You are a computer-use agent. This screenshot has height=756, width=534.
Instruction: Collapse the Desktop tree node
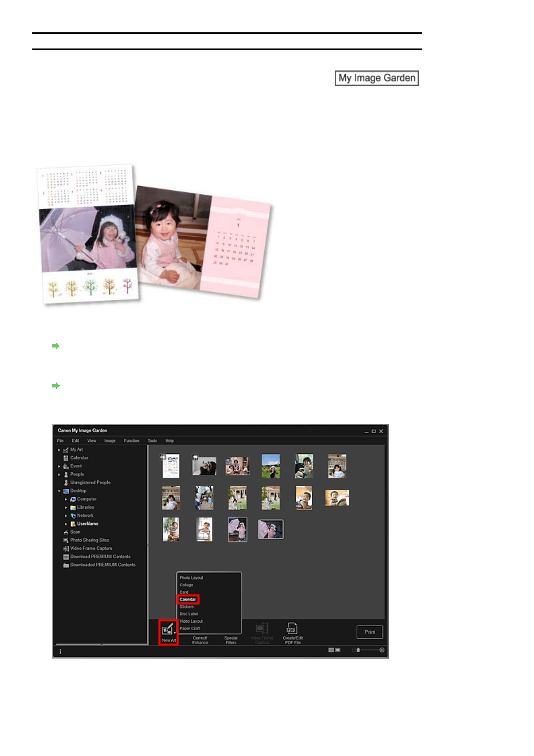point(59,491)
